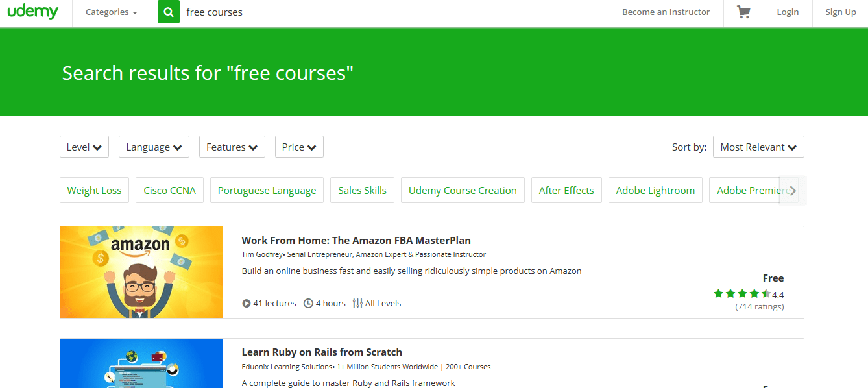This screenshot has height=388, width=868.
Task: Expand the Price filter
Action: 299,147
